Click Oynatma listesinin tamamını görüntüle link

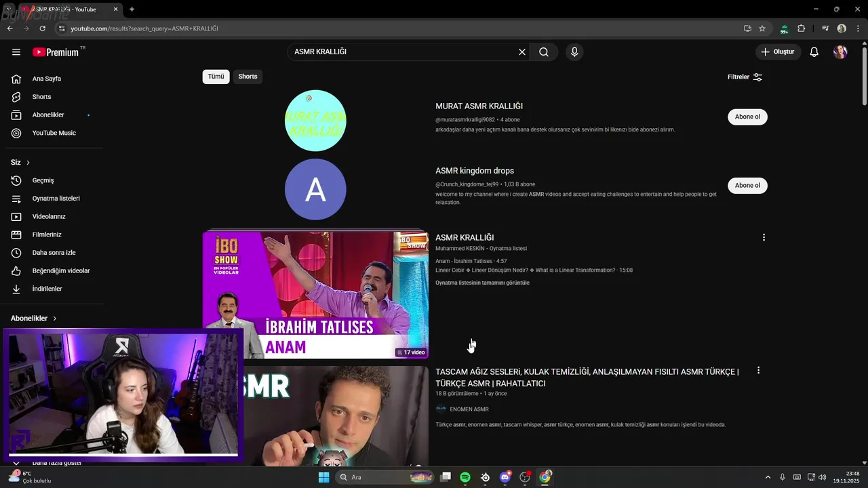click(x=482, y=283)
